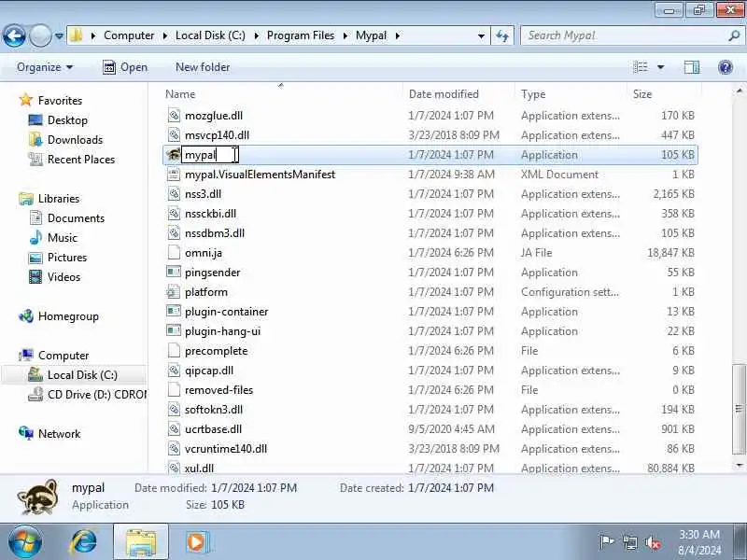Expand the arrow after Mypal breadcrumb

(398, 35)
